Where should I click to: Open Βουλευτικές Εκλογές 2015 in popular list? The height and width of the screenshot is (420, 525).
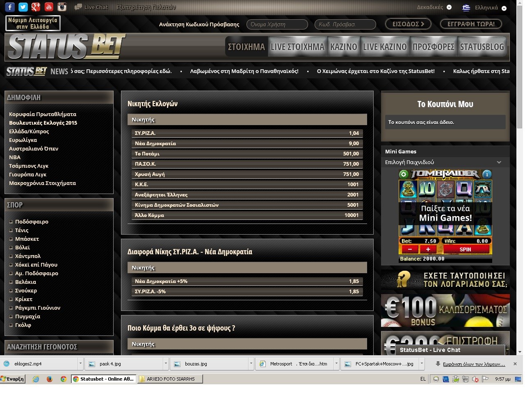[x=43, y=123]
